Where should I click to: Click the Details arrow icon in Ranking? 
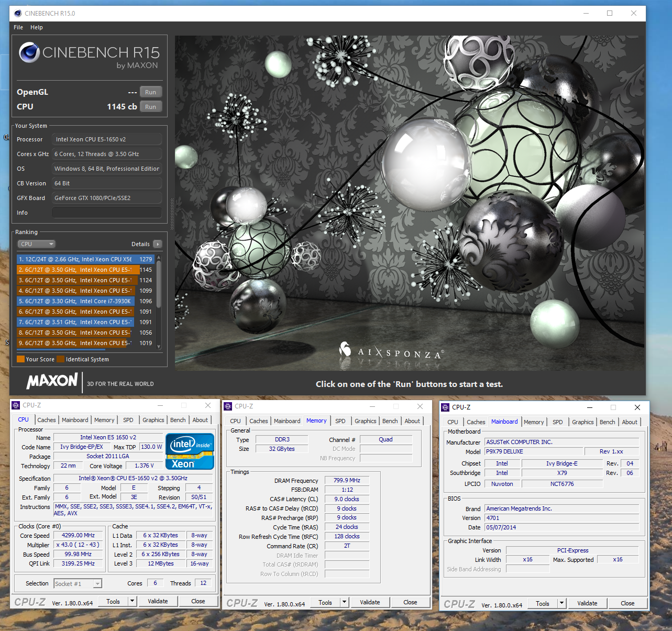(158, 244)
